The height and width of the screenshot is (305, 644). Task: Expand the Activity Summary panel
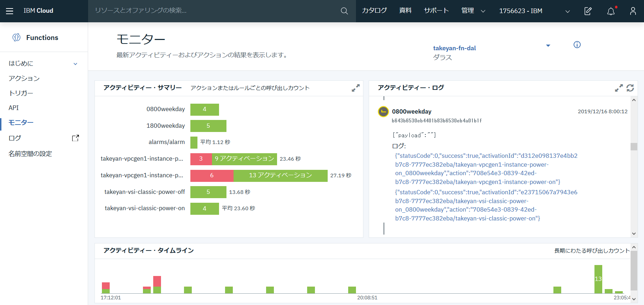click(x=356, y=88)
